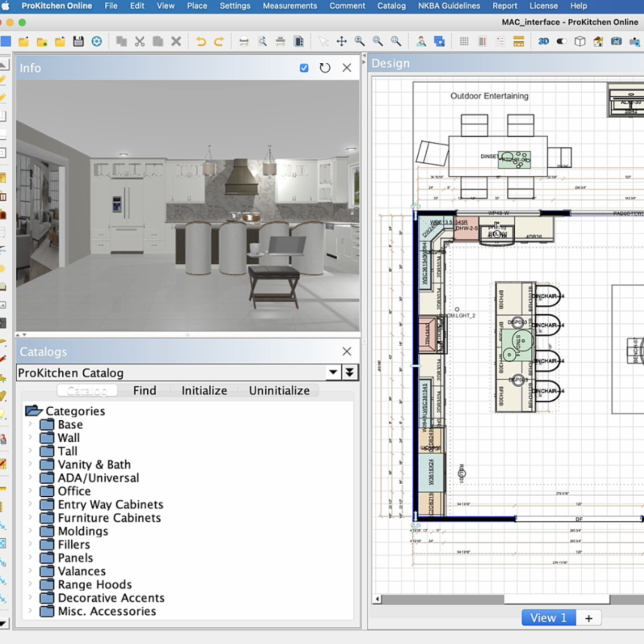Switch to the View 1 tab
The height and width of the screenshot is (644, 644).
click(548, 618)
